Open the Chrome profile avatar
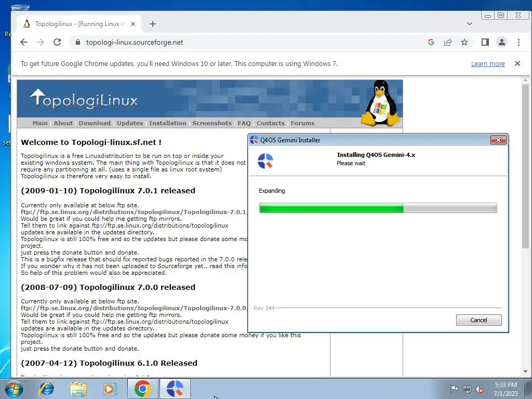The height and width of the screenshot is (399, 532). coord(502,42)
